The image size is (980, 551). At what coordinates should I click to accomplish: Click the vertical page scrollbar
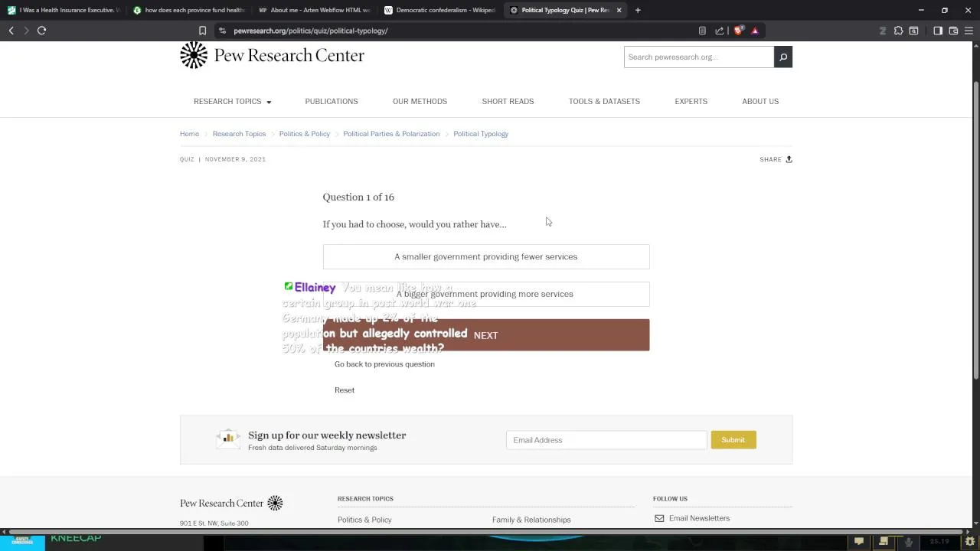tap(975, 230)
